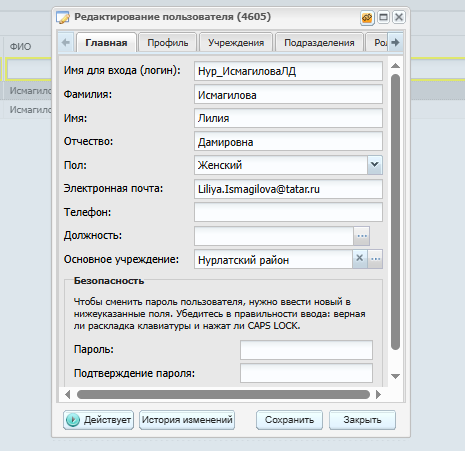Open Должность selection with ellipsis button
Screen dimensions: 465x451
point(362,236)
